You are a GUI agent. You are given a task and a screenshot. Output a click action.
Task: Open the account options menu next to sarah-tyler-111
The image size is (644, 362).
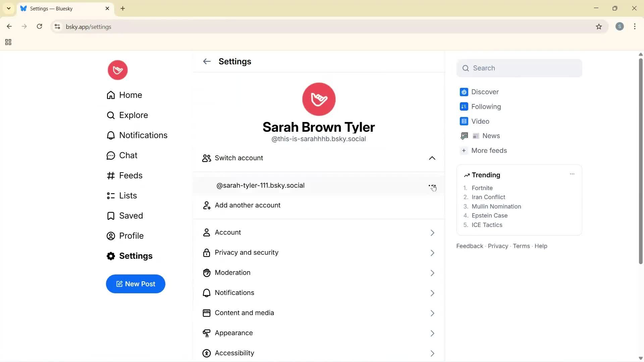pyautogui.click(x=432, y=186)
